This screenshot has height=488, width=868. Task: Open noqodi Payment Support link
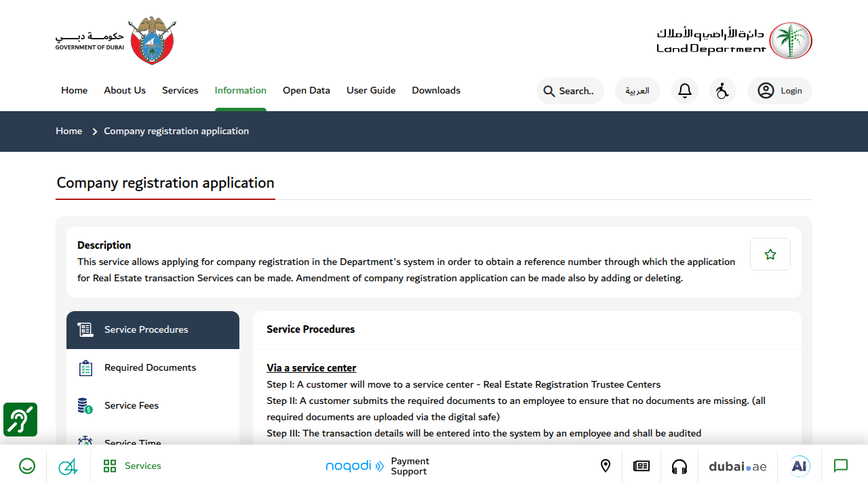coord(378,466)
